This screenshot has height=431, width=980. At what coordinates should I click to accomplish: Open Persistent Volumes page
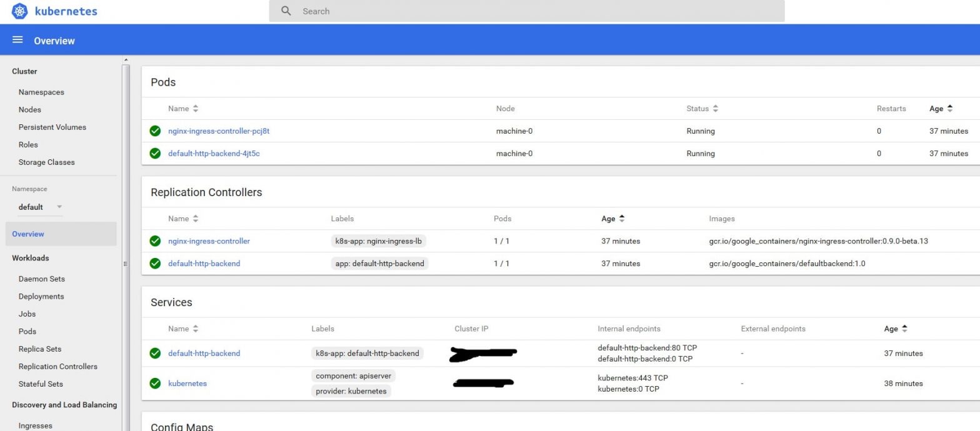click(52, 127)
